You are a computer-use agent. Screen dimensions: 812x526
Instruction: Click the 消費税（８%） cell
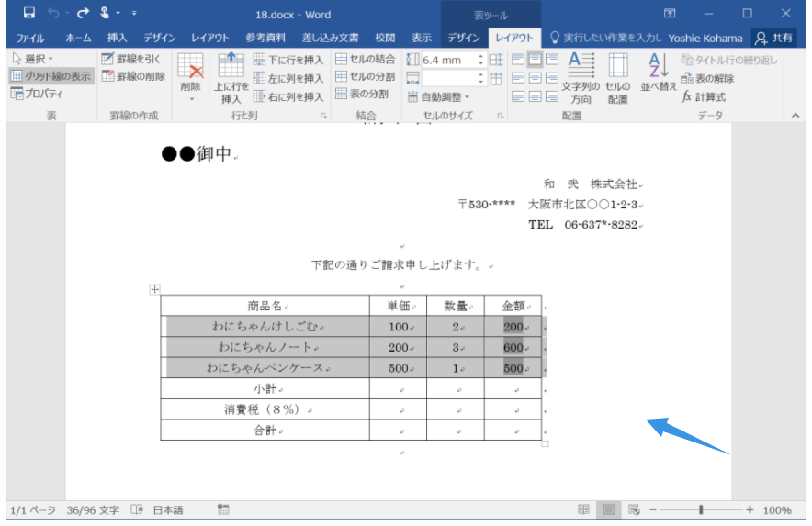265,409
